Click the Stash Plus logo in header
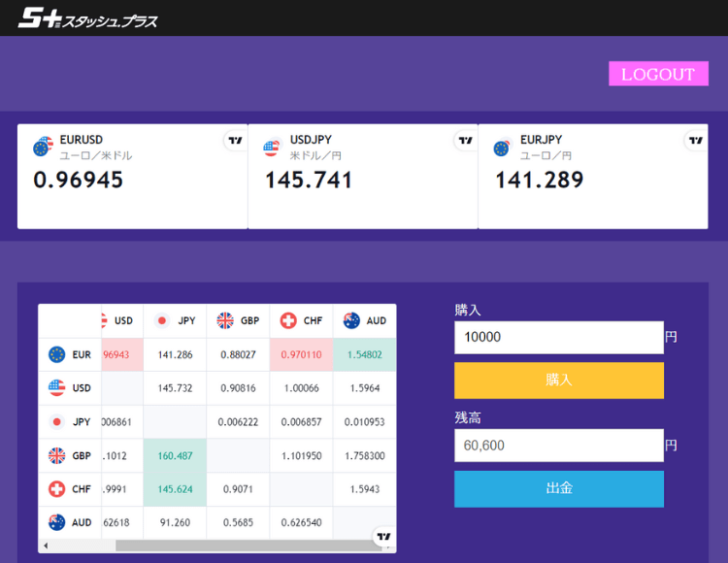Screen dimensions: 728x563 (87, 17)
